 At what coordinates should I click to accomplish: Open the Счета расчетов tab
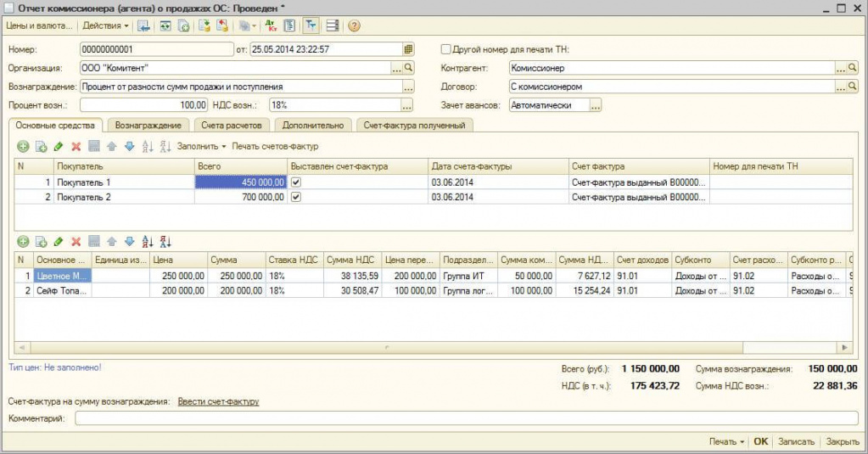click(x=232, y=126)
